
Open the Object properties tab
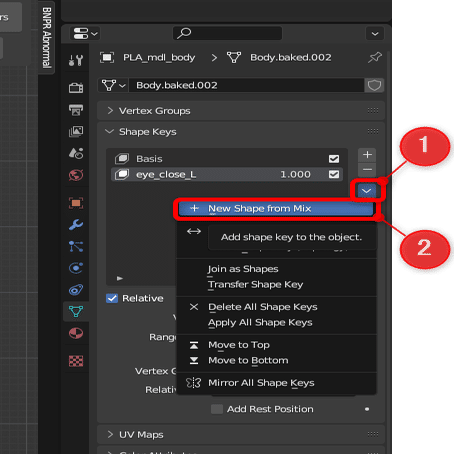76,203
